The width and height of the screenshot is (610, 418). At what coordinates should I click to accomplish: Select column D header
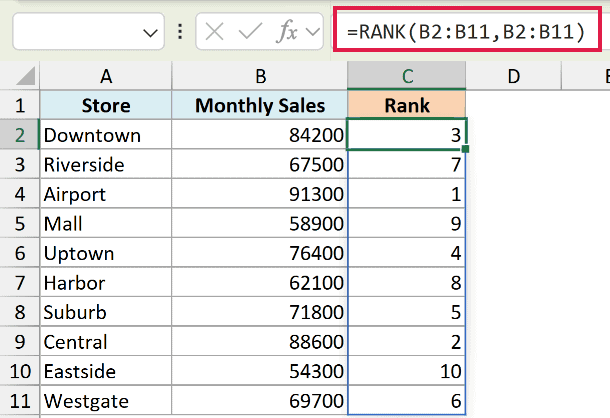pyautogui.click(x=514, y=76)
